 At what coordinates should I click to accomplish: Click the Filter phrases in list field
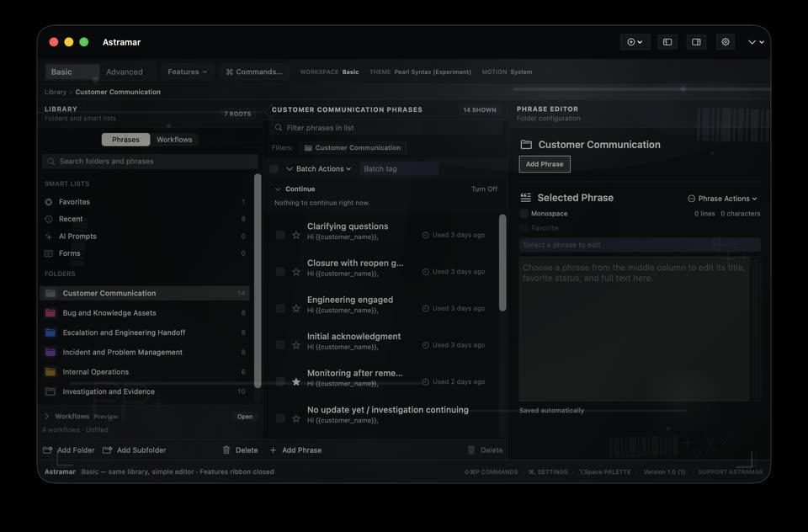click(x=386, y=128)
